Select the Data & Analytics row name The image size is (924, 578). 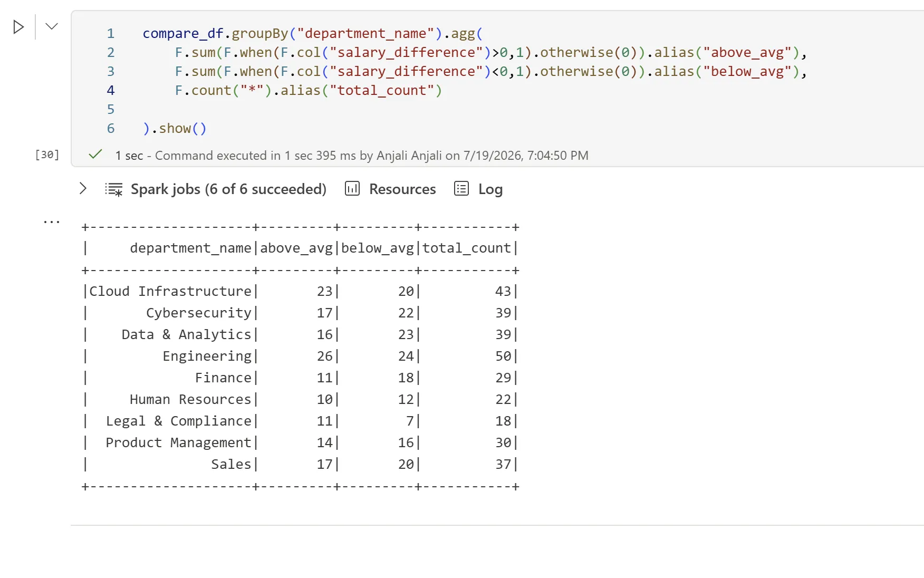pos(187,334)
